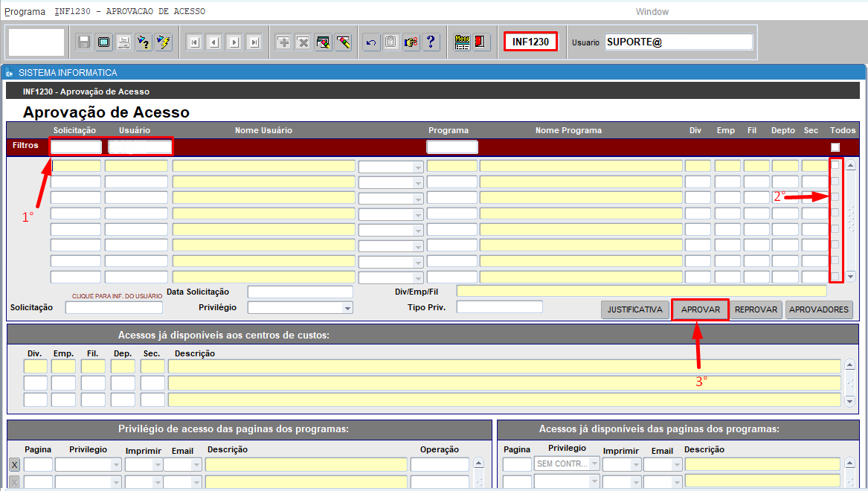Click the Data Solicitação field
The height and width of the screenshot is (491, 868).
(300, 292)
